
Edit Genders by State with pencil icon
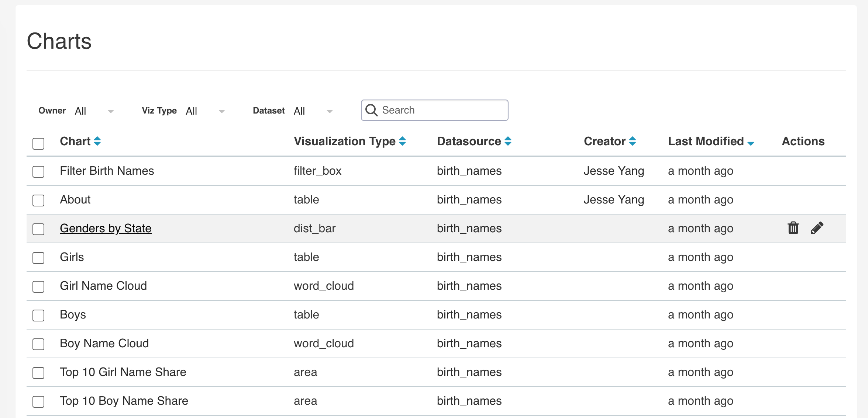click(817, 228)
